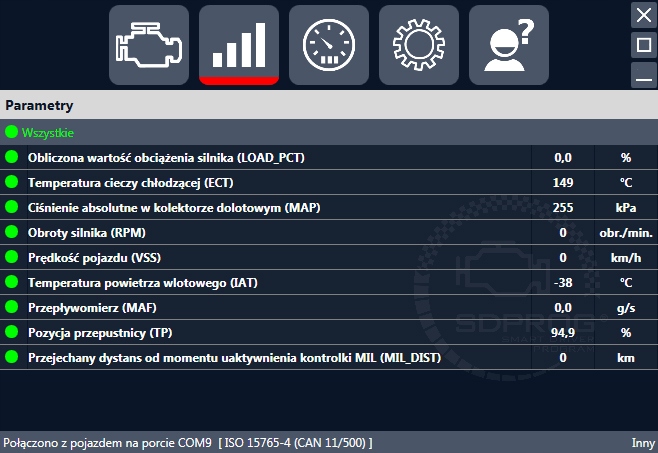Select the Temperatura cieczy chłodzącej (ECT) row
Viewport: 658px width, 453px height.
tap(329, 182)
